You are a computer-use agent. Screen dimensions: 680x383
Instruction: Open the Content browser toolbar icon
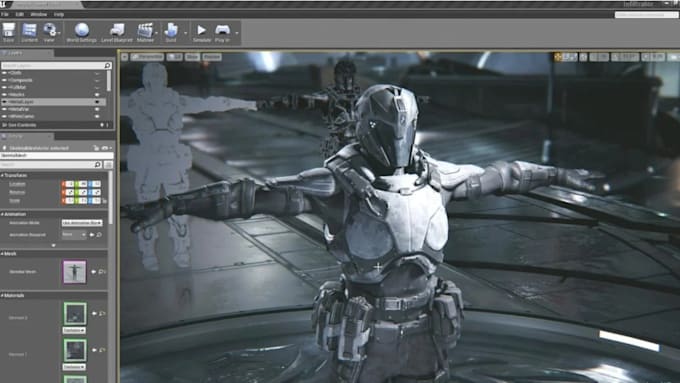click(x=29, y=30)
